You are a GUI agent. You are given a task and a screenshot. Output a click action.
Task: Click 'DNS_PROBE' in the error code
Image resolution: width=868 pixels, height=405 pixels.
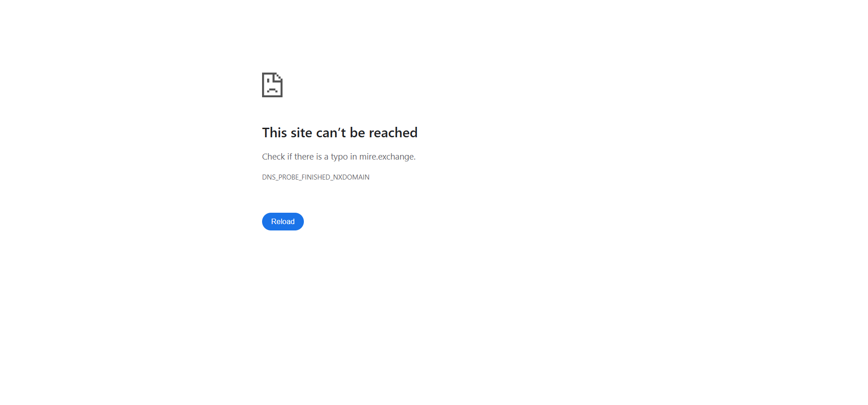(x=280, y=177)
